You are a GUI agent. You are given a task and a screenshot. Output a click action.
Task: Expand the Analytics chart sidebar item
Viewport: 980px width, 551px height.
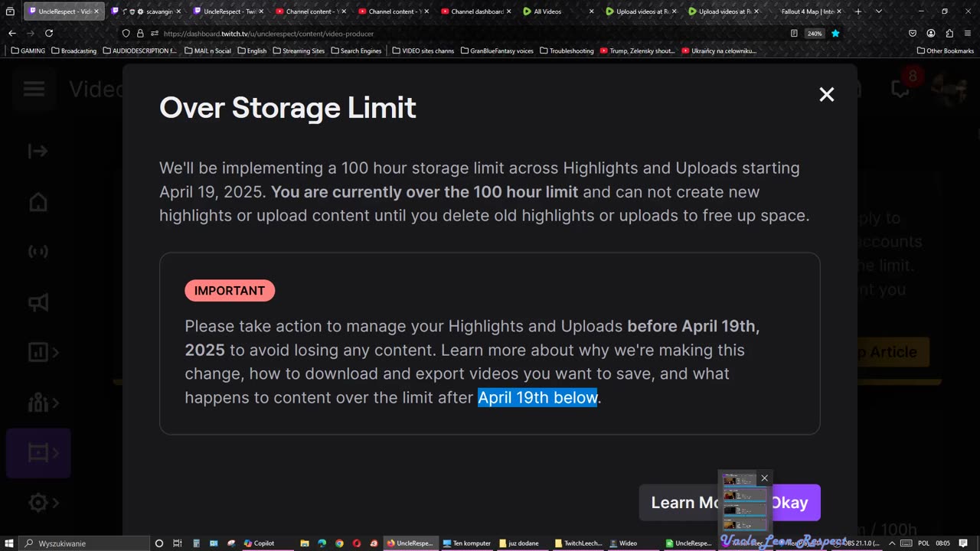pyautogui.click(x=42, y=352)
